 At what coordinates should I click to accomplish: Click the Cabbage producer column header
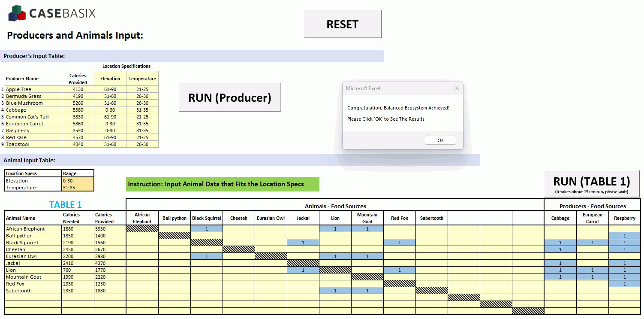point(560,218)
